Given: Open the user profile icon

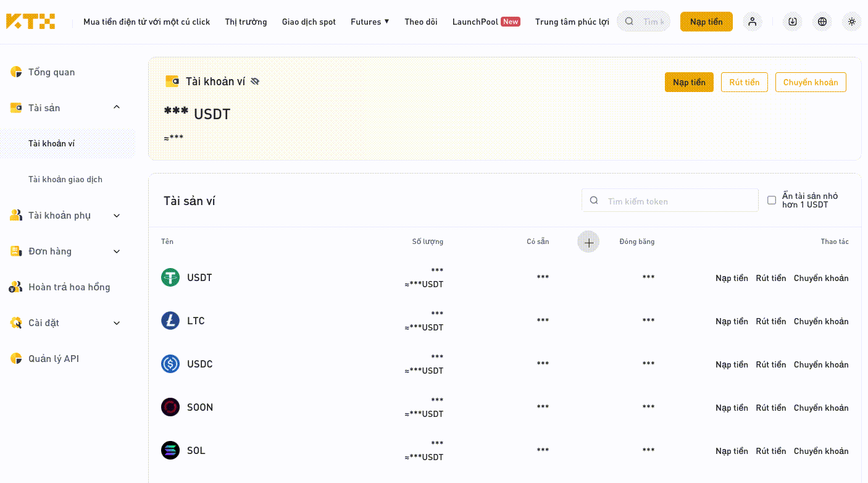Looking at the screenshot, I should 752,22.
